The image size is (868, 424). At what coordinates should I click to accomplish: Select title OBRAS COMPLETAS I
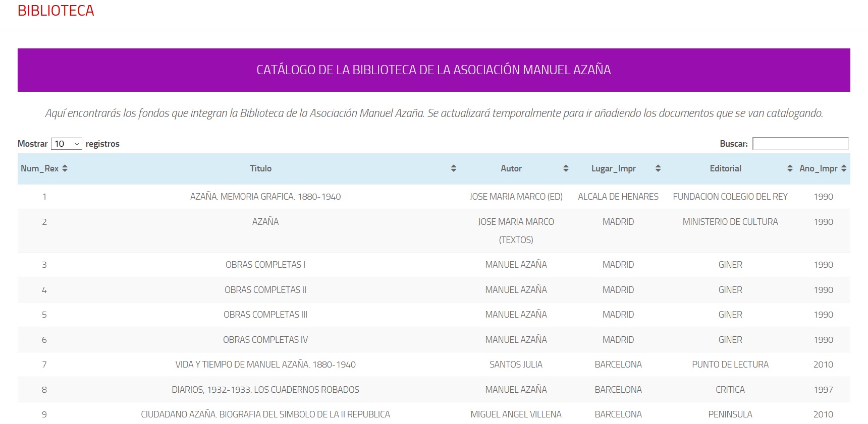265,265
